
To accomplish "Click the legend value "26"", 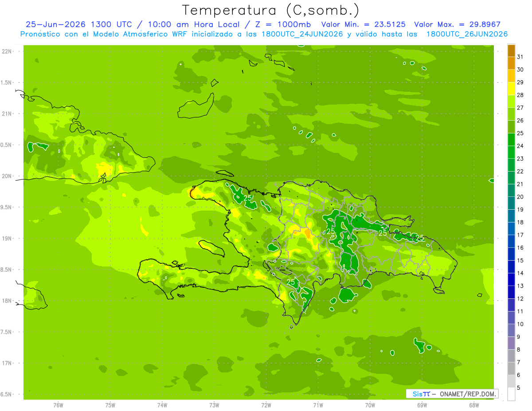I will pos(520,120).
